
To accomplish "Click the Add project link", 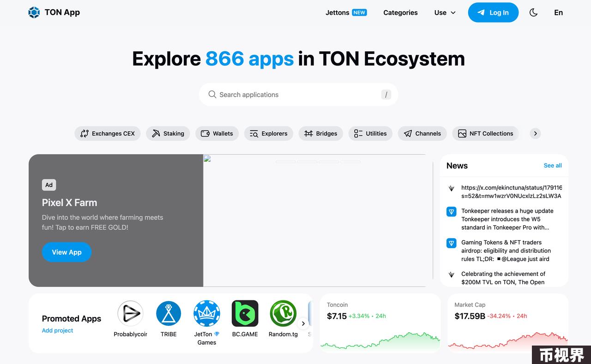I will coord(57,330).
